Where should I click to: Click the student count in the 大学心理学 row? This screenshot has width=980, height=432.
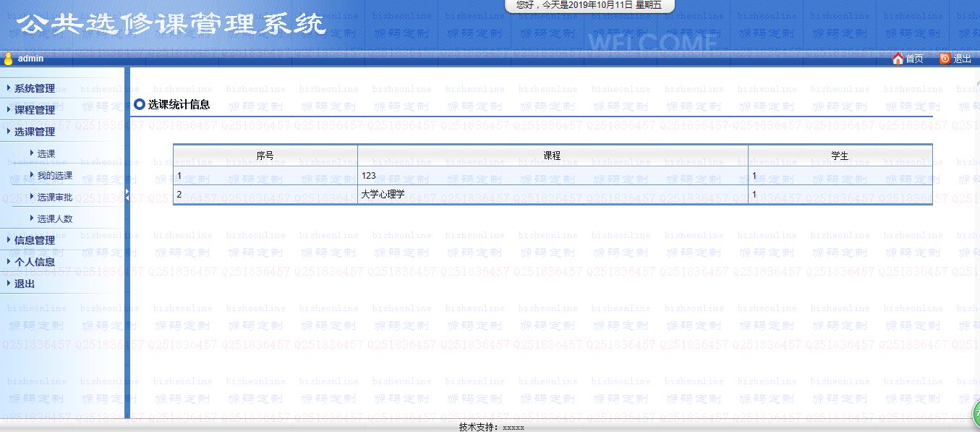point(840,195)
